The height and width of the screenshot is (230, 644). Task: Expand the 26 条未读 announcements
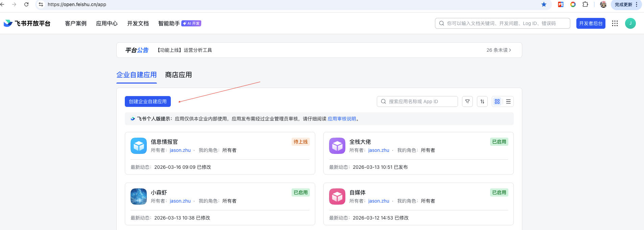(499, 50)
